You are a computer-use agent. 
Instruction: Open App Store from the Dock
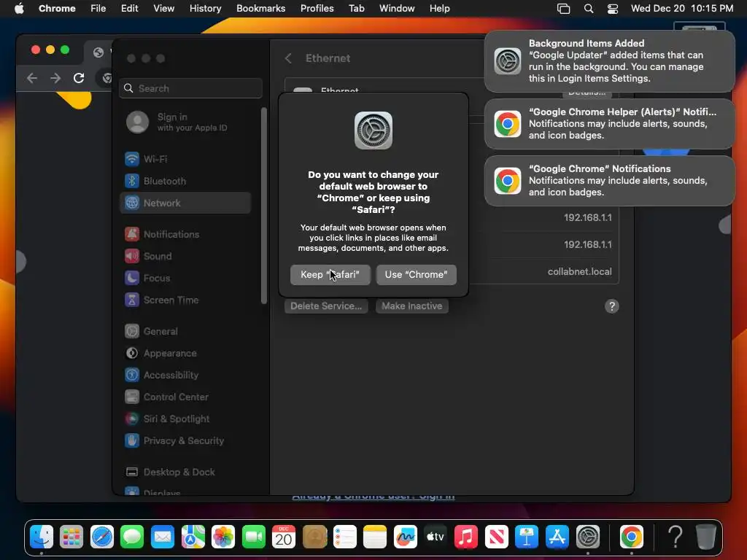(557, 537)
